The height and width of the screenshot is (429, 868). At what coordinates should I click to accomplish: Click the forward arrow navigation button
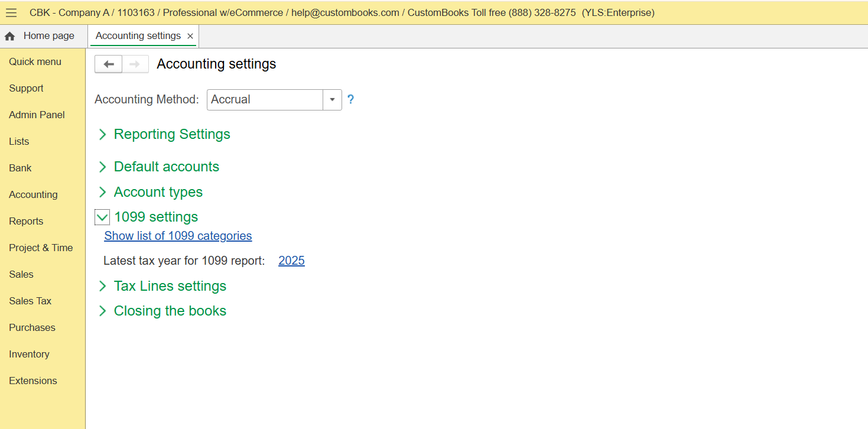tap(135, 64)
